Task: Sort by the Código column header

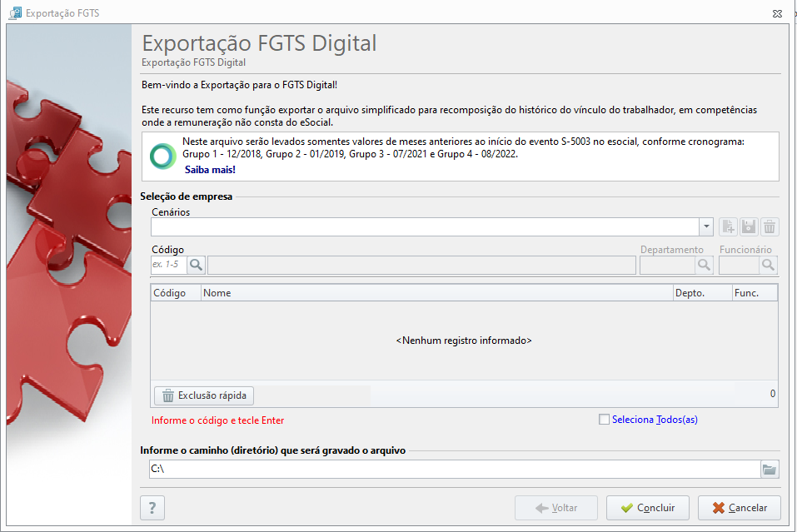Action: [176, 293]
